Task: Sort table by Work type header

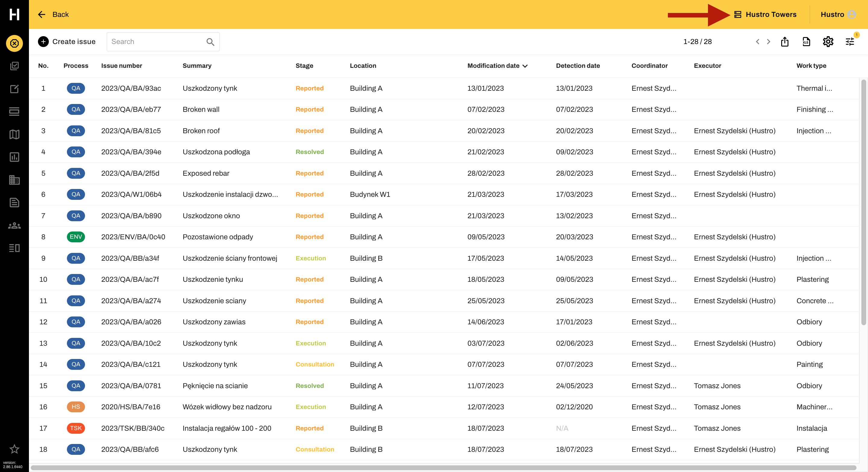Action: click(811, 66)
